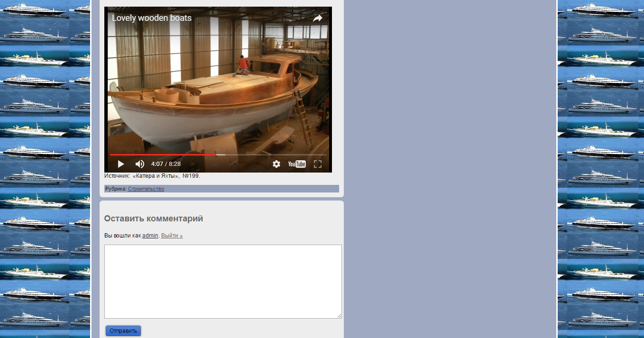Seek along the red video progress bar
Image resolution: width=644 pixels, height=338 pixels.
(218, 155)
